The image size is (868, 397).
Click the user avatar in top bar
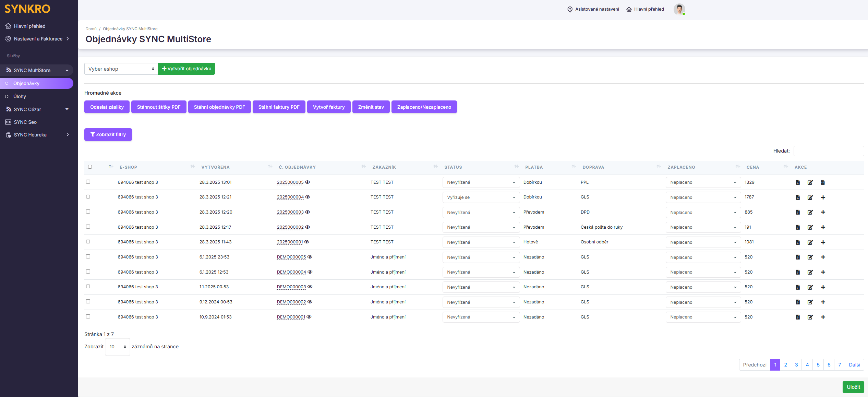(679, 9)
